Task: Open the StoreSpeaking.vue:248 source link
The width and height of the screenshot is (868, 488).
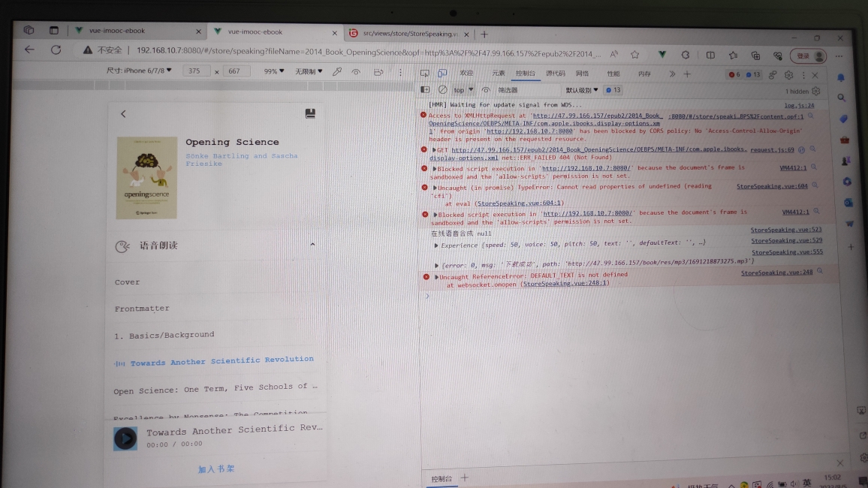Action: point(776,273)
